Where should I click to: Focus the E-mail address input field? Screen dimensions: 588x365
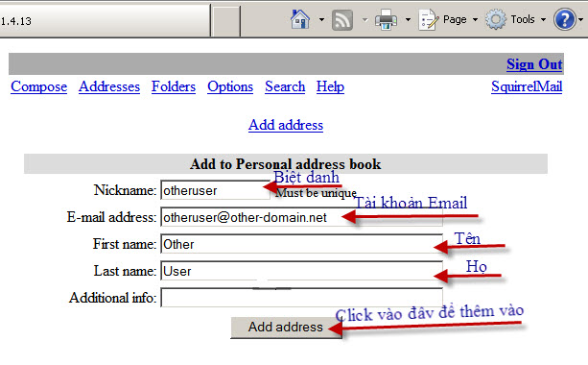tap(301, 217)
